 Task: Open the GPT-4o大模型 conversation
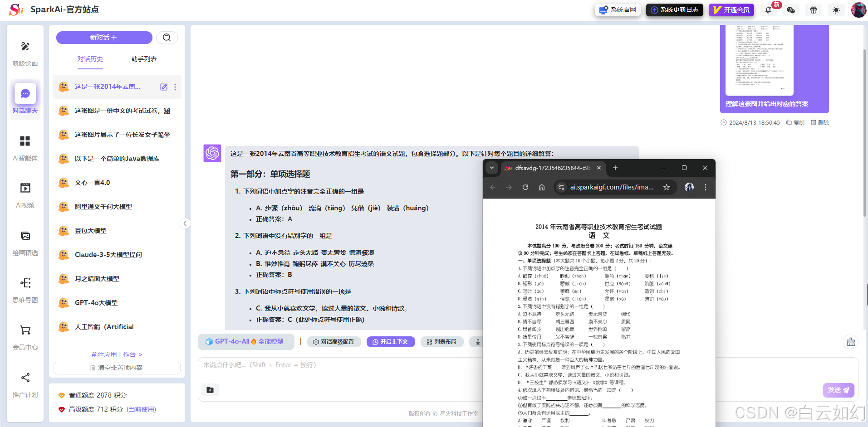(117, 303)
